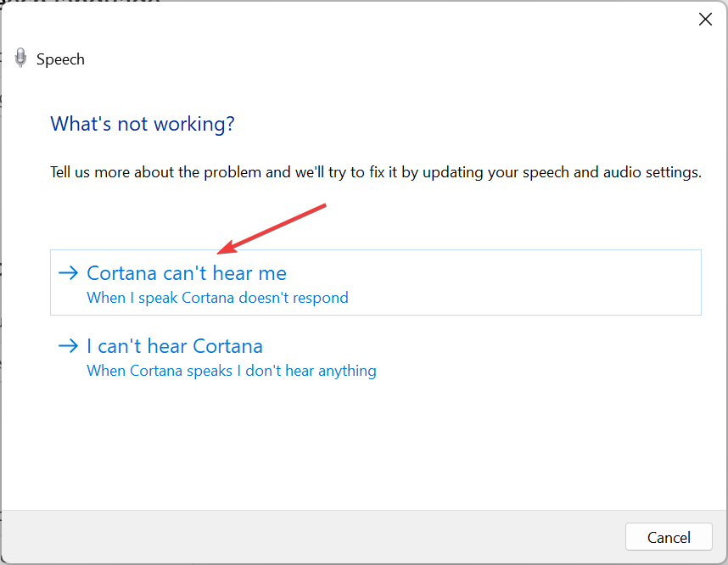Click the Speech title label
This screenshot has width=728, height=565.
click(60, 59)
